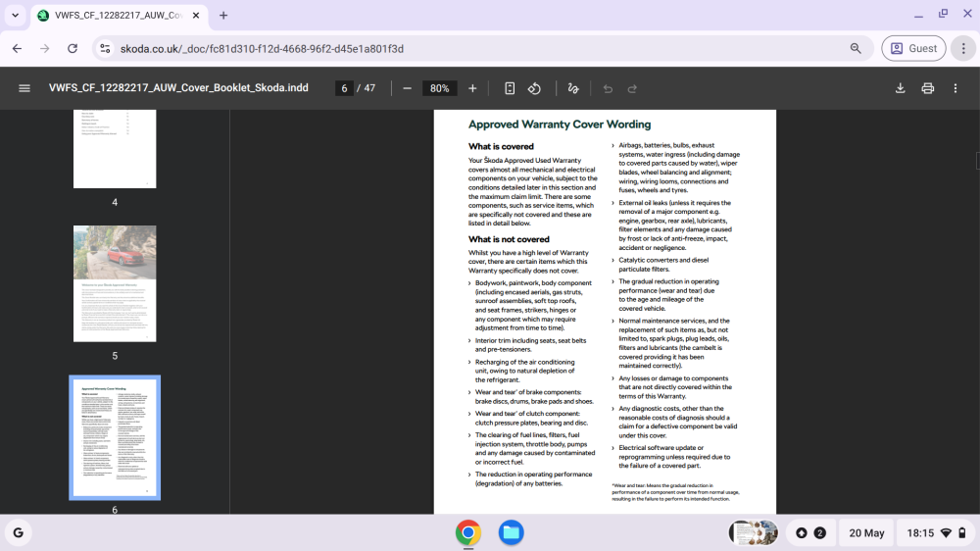Click the 'Electrical software update or' bullet

point(674,457)
